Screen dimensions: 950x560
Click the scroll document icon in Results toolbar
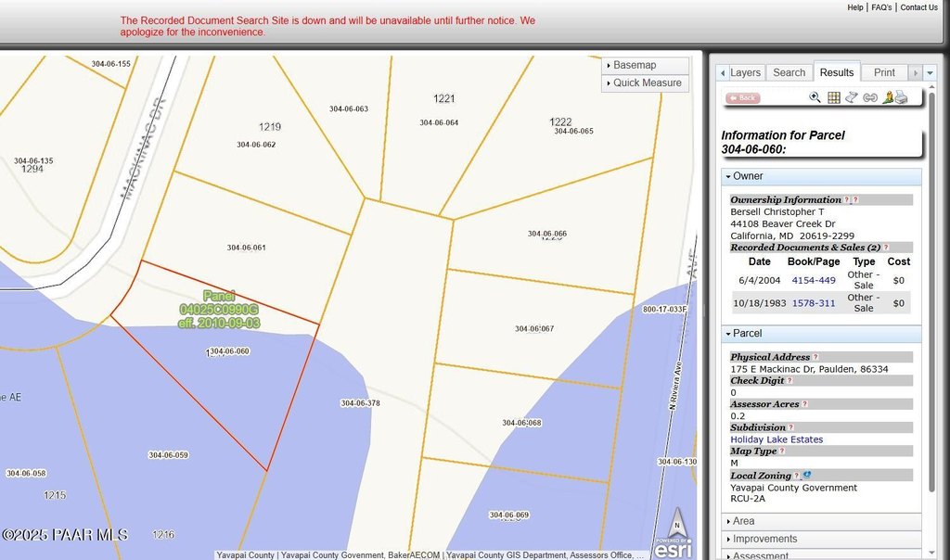(x=852, y=97)
